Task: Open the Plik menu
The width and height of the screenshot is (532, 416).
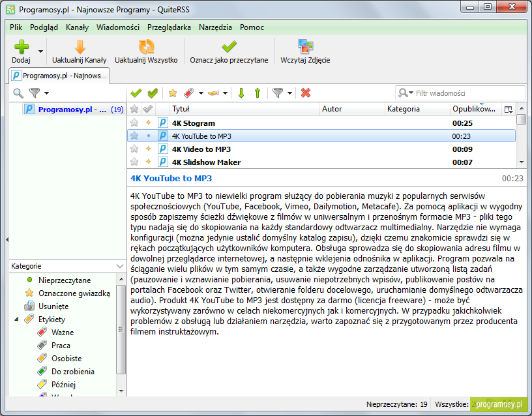Action: pos(16,27)
